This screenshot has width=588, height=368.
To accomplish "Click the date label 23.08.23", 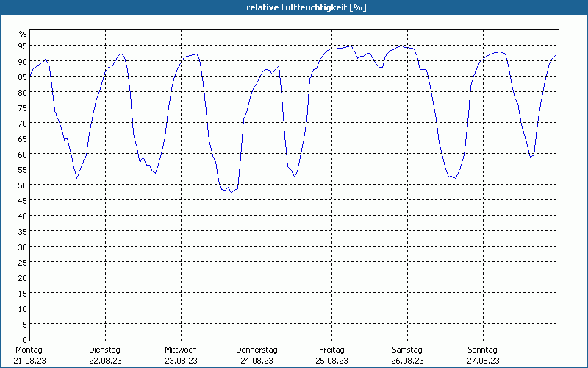I will point(181,361).
